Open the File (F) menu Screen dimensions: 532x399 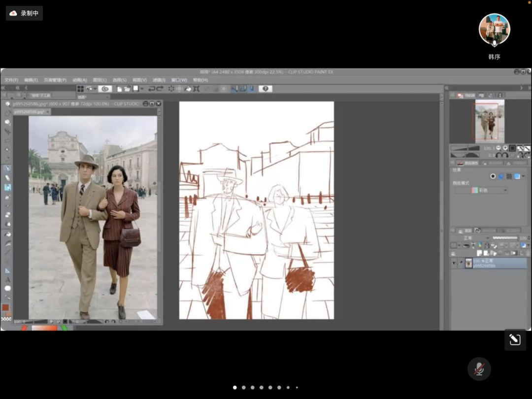11,80
